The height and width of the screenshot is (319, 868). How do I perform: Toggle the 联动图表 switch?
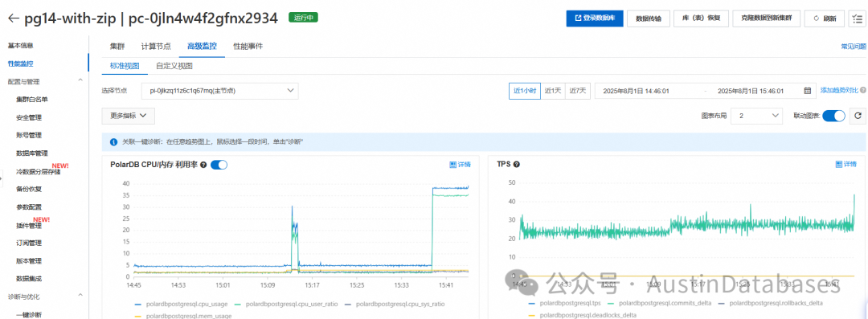[833, 116]
